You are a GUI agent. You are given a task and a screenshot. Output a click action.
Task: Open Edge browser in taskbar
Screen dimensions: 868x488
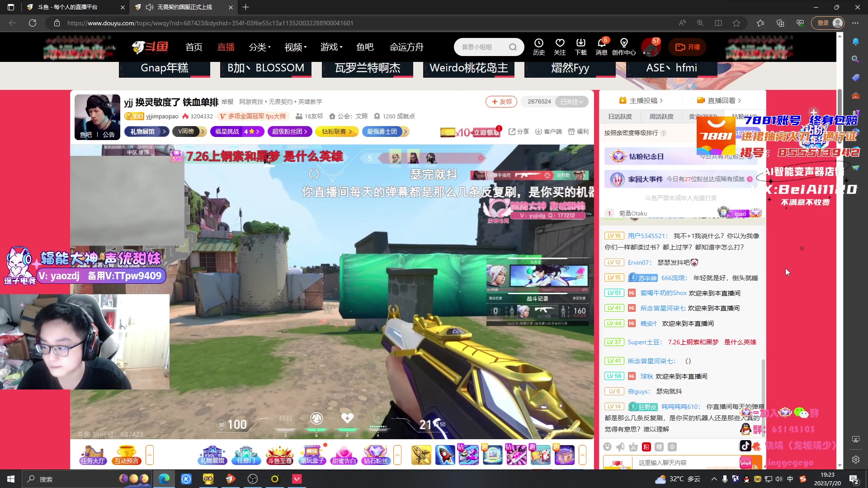[164, 479]
